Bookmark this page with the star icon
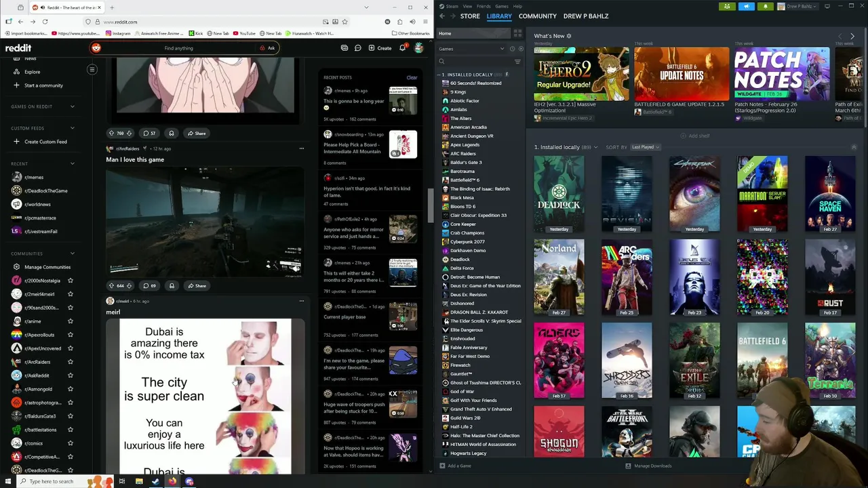Screen dimensions: 868x488 coord(345,22)
